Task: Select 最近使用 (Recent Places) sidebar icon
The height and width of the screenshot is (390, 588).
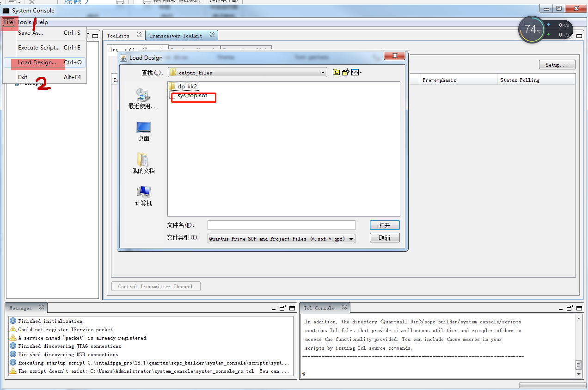Action: pos(143,98)
